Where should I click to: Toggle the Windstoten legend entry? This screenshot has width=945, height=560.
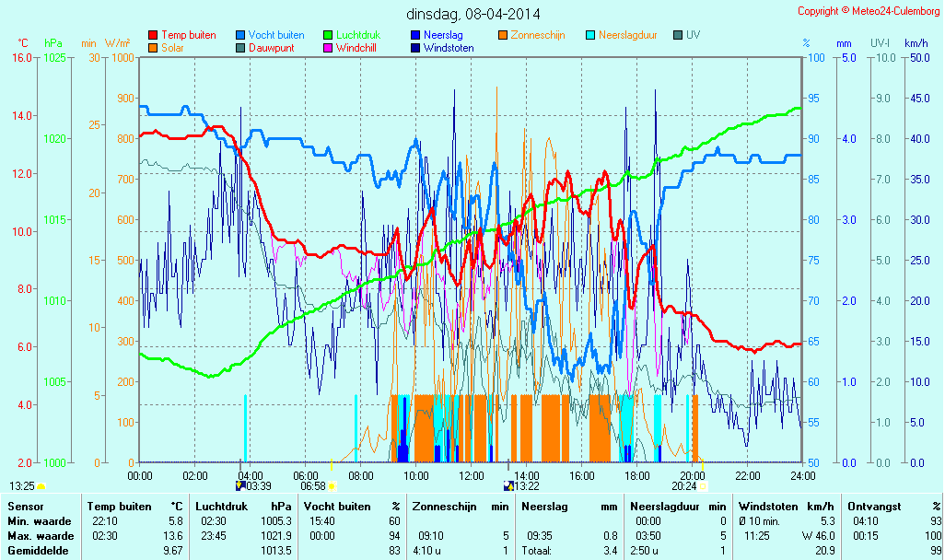click(x=449, y=48)
